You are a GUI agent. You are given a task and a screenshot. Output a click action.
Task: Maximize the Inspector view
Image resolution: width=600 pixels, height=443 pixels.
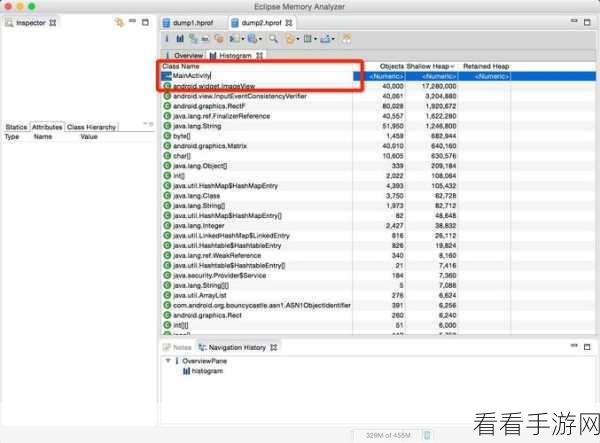coord(145,22)
